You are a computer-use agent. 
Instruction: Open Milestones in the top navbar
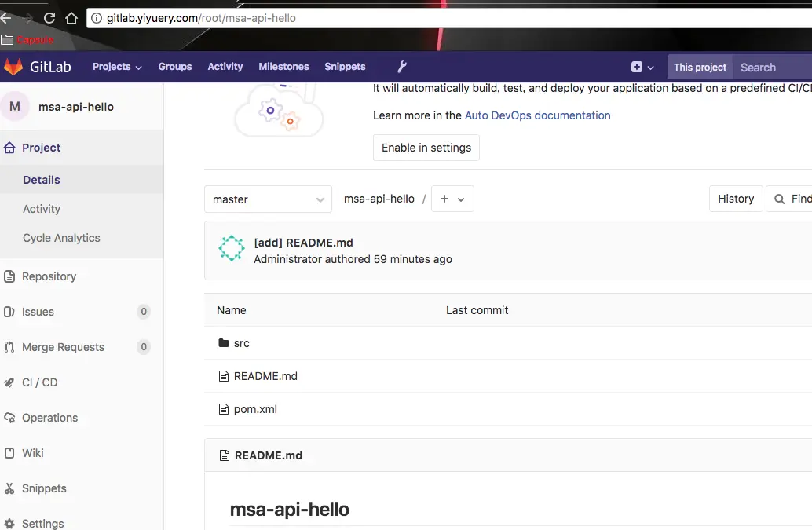[283, 67]
